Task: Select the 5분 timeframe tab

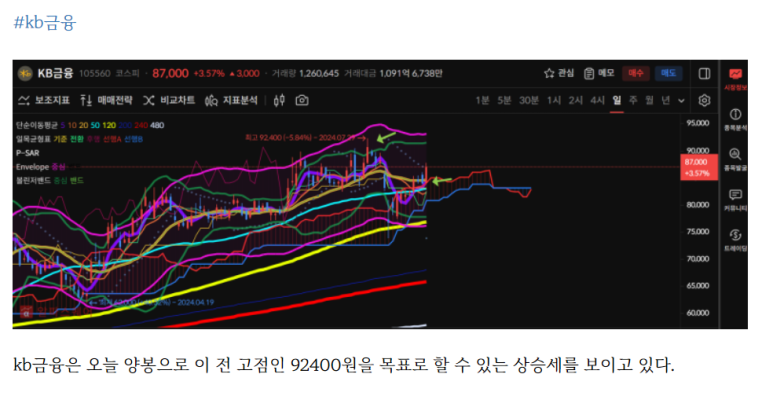Action: pos(504,101)
